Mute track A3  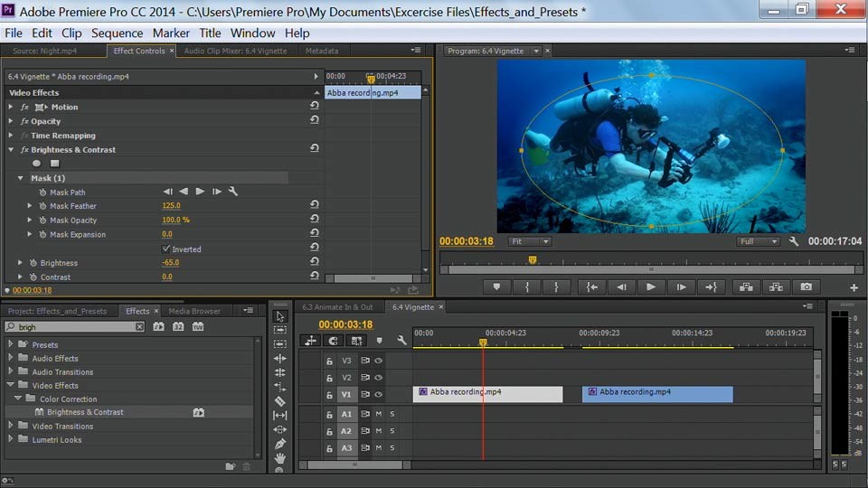click(379, 447)
